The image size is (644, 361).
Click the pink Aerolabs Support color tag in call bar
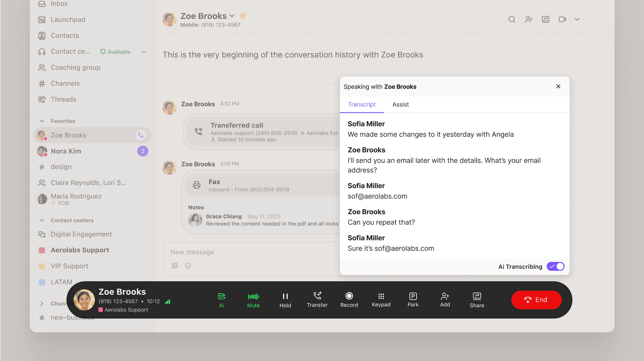click(101, 310)
